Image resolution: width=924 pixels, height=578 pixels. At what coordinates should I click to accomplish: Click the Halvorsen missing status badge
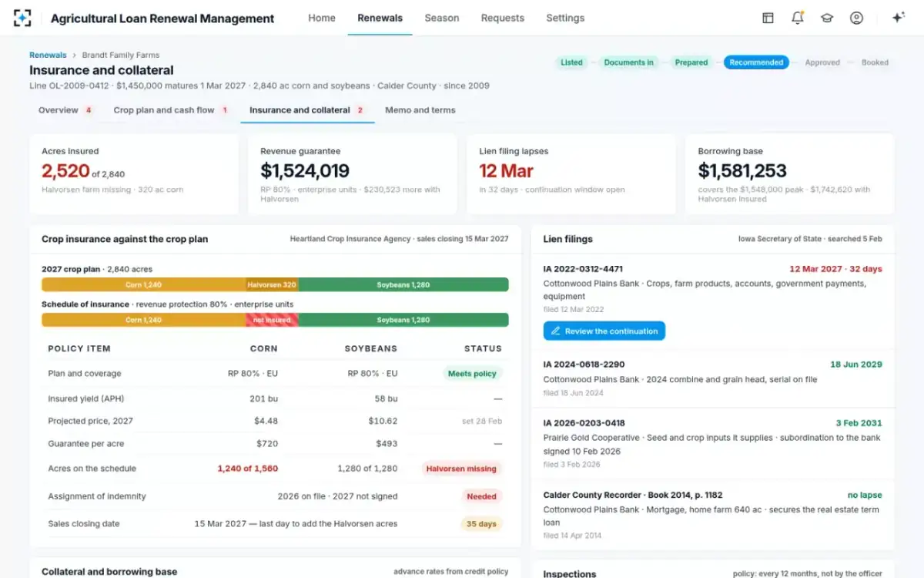pos(461,469)
